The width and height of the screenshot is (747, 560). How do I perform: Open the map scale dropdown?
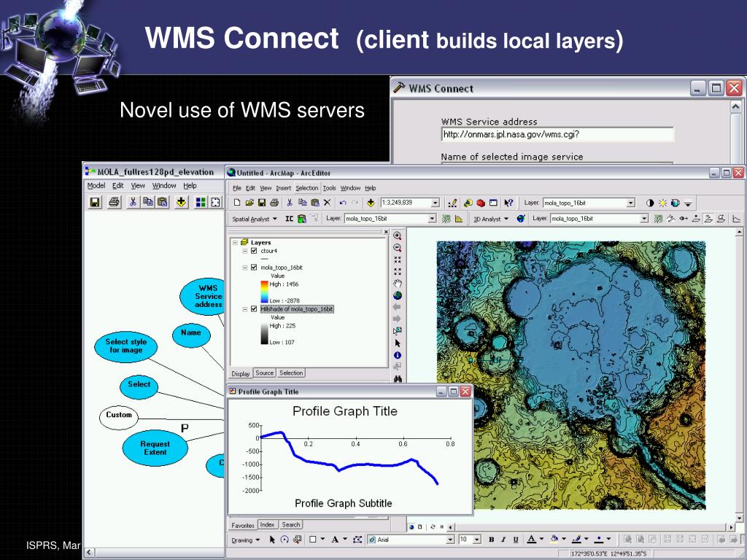(x=435, y=203)
